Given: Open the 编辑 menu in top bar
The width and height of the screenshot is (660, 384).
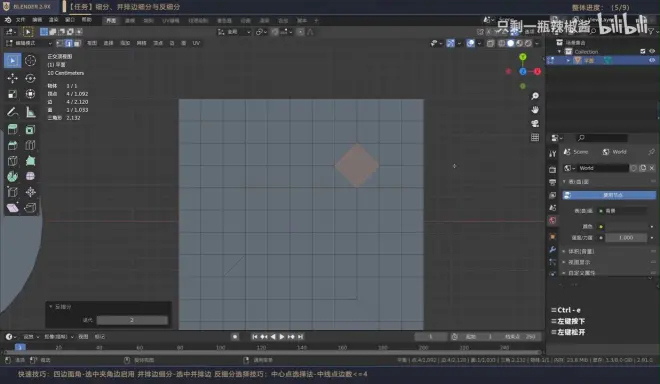Looking at the screenshot, I should pos(37,20).
